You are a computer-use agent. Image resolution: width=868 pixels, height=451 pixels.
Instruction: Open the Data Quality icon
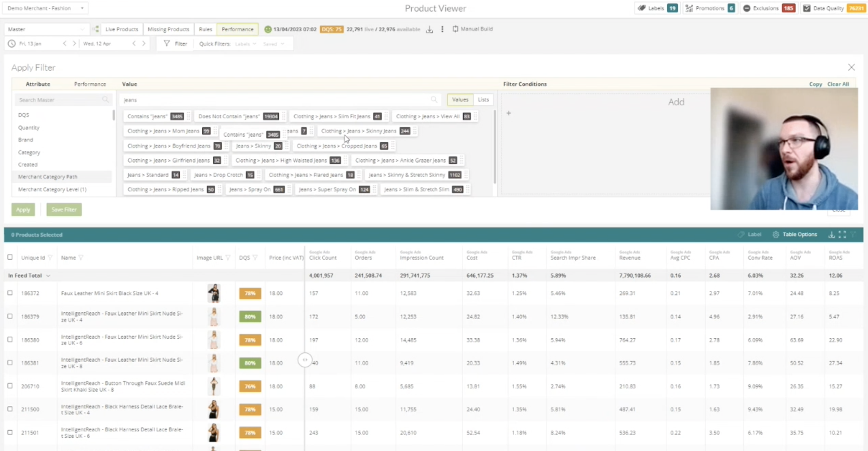click(806, 8)
